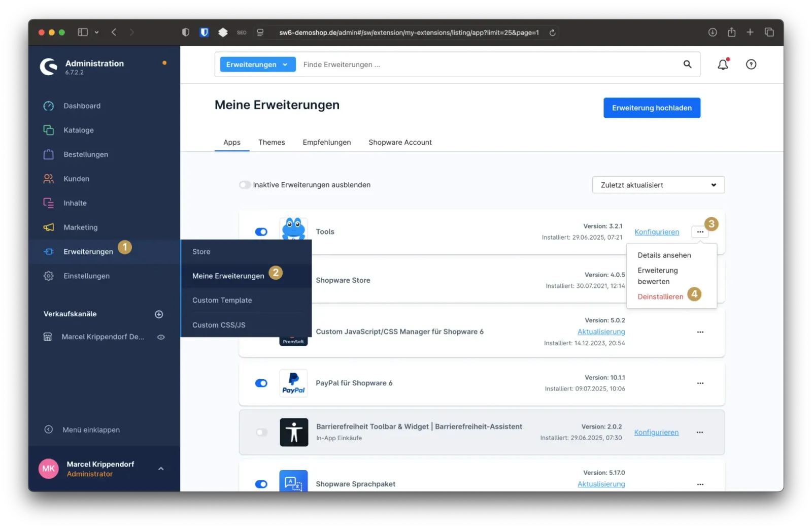Expand the blue Erweiterungen search-scope dropdown
This screenshot has height=529, width=812.
point(257,64)
